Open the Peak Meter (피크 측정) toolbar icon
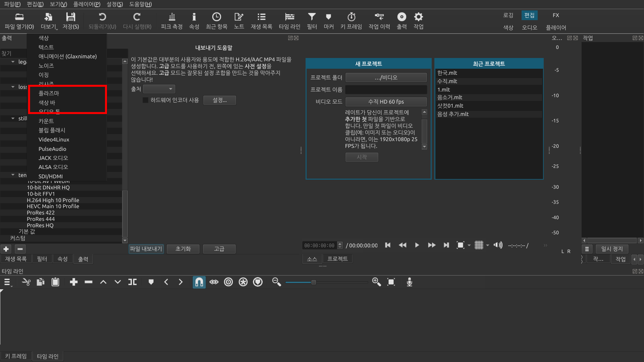The height and width of the screenshot is (362, 644). pyautogui.click(x=172, y=17)
